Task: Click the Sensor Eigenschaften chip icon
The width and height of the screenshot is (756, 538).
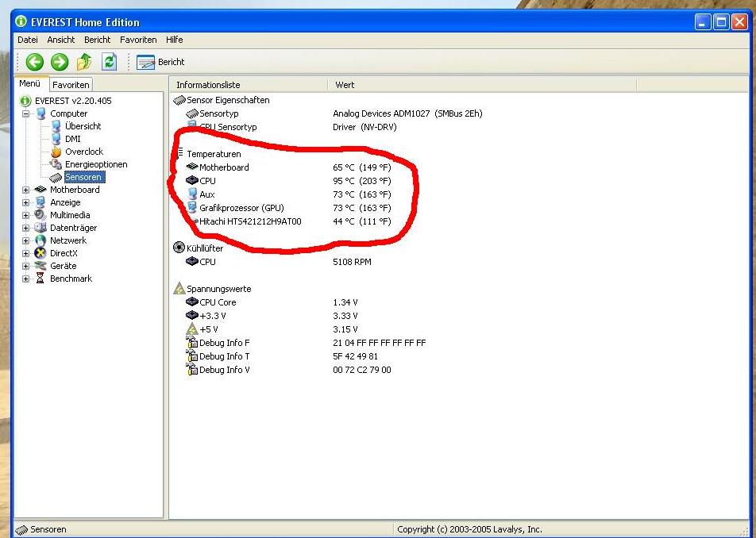Action: click(179, 100)
